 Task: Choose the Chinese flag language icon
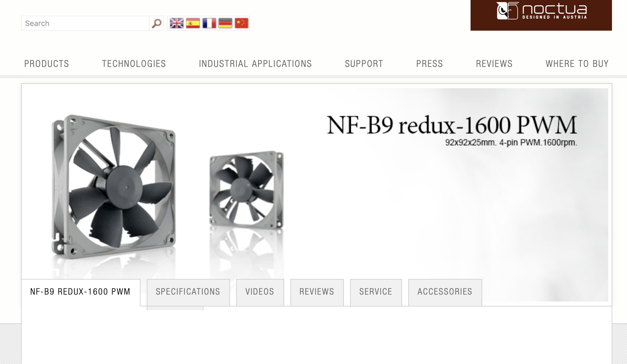tap(242, 23)
